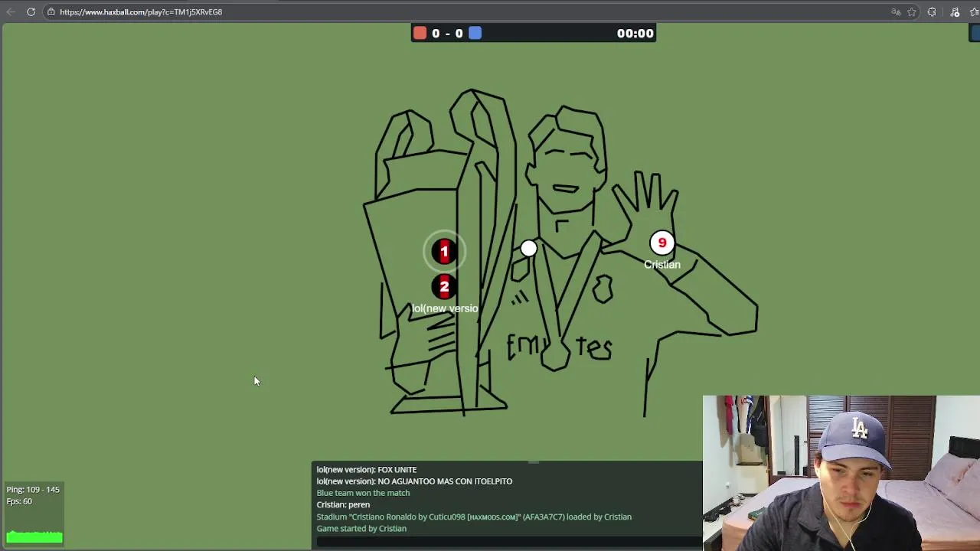Open the browser extensions puzzle icon
This screenshot has height=551, width=980.
pyautogui.click(x=932, y=12)
